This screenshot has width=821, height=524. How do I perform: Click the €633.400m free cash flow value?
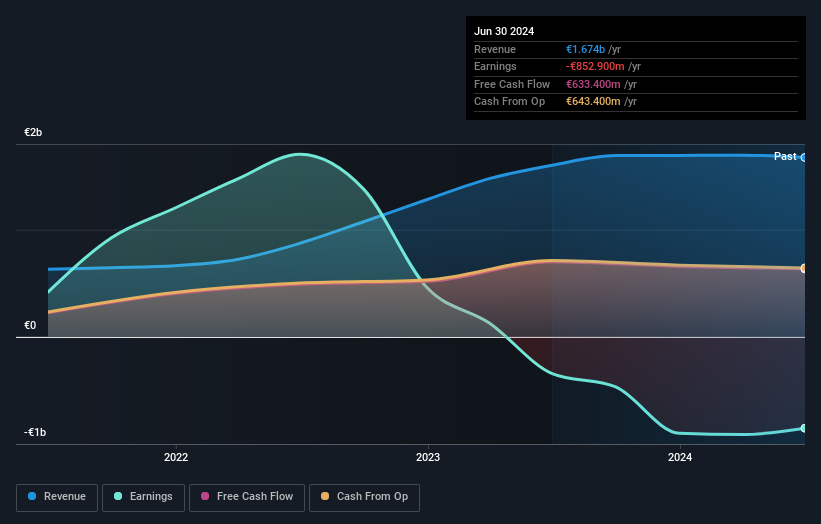593,84
